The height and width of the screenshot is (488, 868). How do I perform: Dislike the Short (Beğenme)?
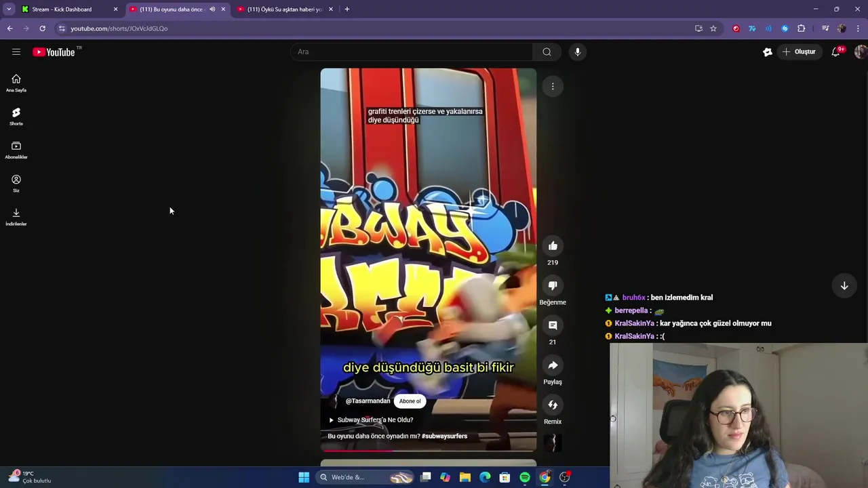pyautogui.click(x=553, y=285)
